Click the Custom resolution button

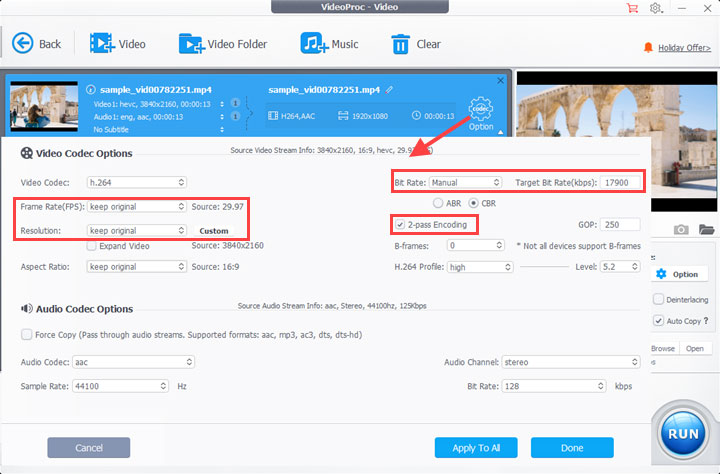tap(214, 231)
